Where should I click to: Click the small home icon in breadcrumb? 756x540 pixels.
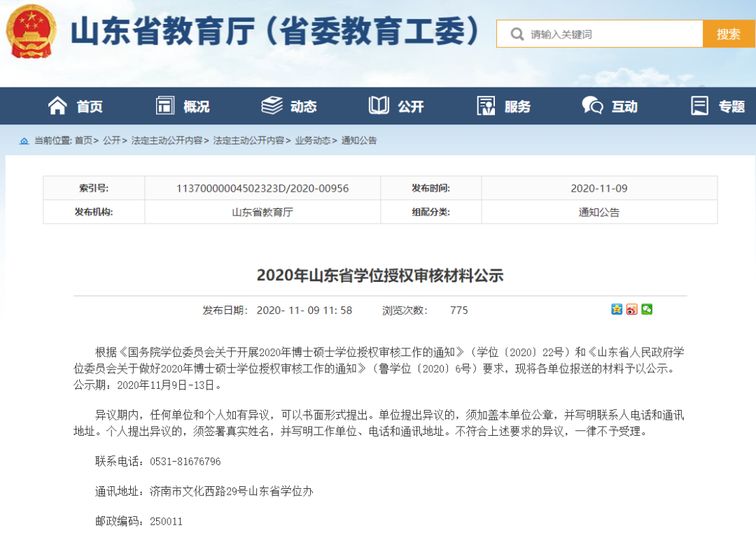[x=24, y=141]
